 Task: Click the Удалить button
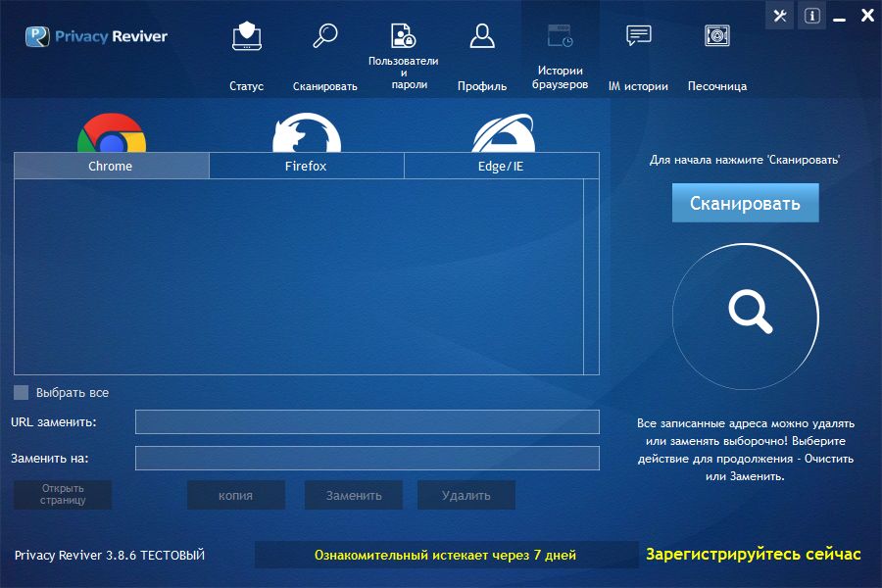465,495
